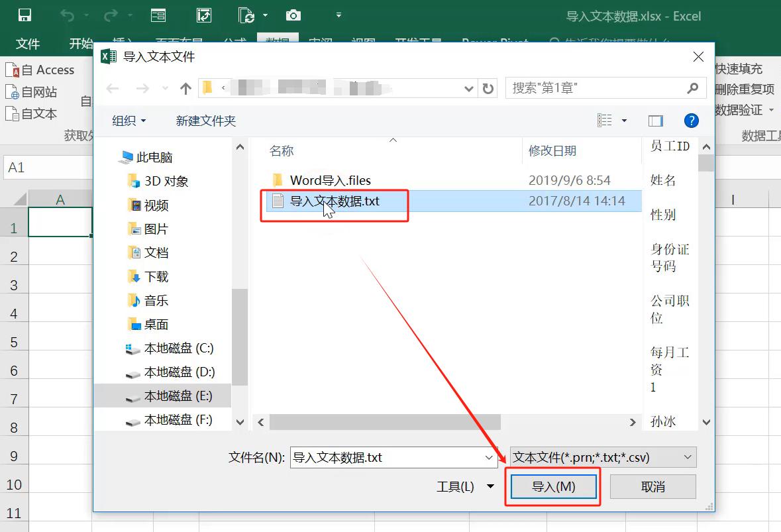This screenshot has width=781, height=532.
Task: Select 音乐 folder in tree
Action: coord(148,301)
